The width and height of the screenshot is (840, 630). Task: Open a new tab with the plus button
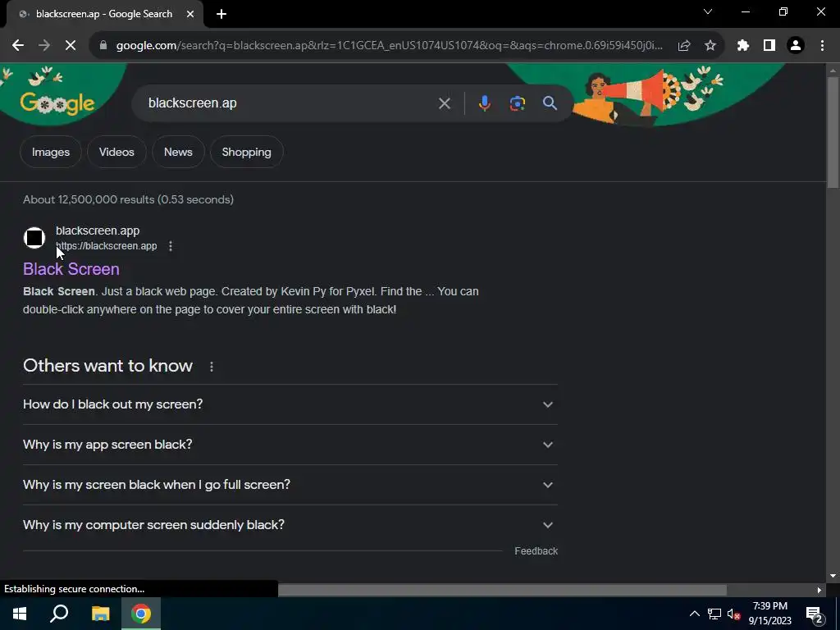[221, 14]
